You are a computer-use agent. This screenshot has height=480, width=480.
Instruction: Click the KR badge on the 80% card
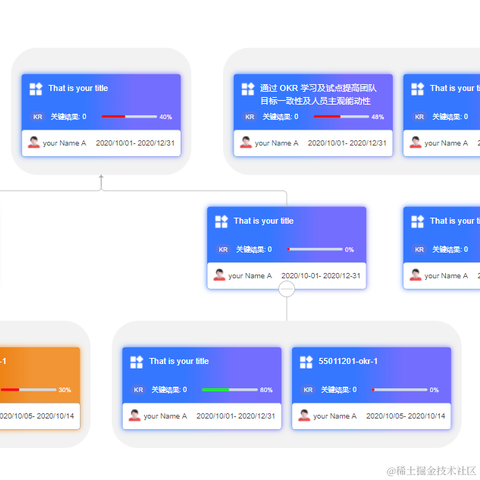138,390
